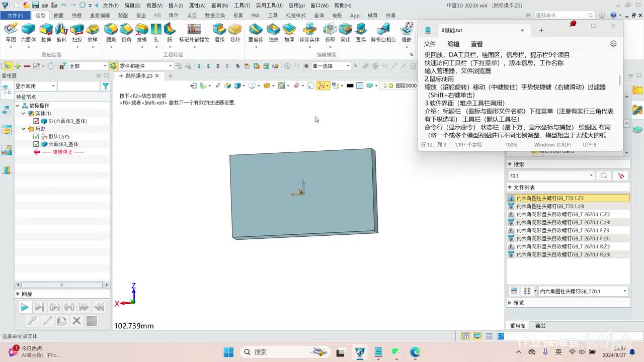Open the 坯料 stock tool
The width and height of the screenshot is (644, 362).
235,32
